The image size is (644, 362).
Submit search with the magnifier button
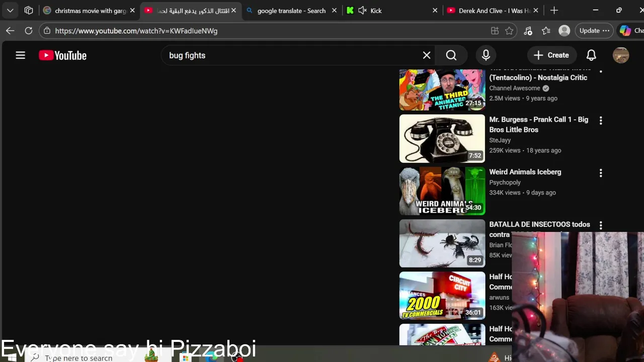click(x=451, y=55)
